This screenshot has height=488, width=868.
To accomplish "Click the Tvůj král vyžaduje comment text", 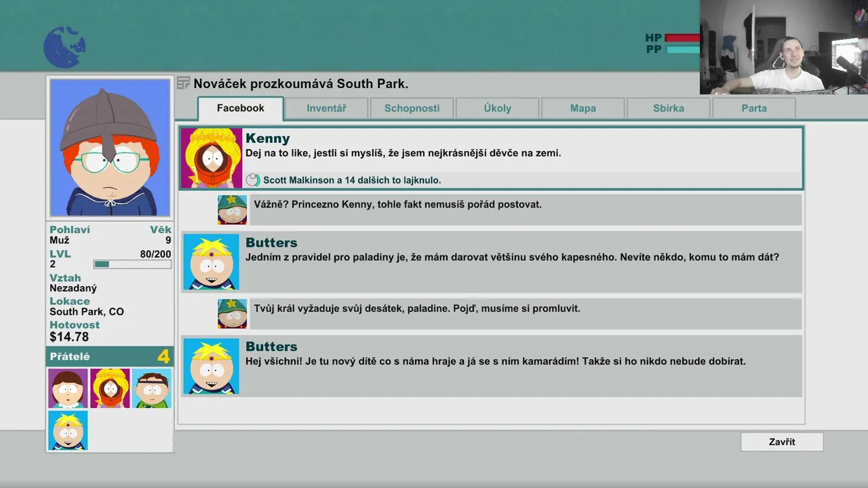I will [417, 308].
